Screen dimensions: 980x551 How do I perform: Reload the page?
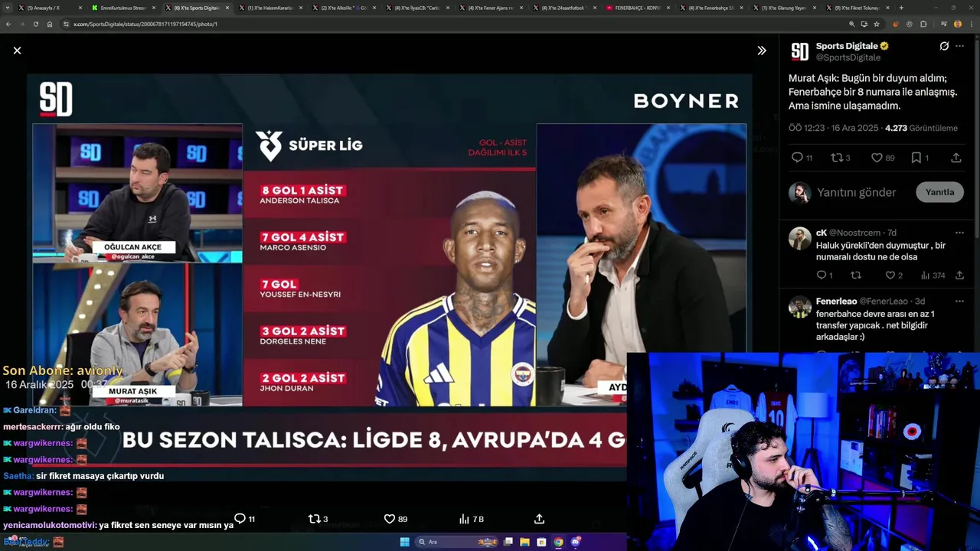tap(35, 24)
